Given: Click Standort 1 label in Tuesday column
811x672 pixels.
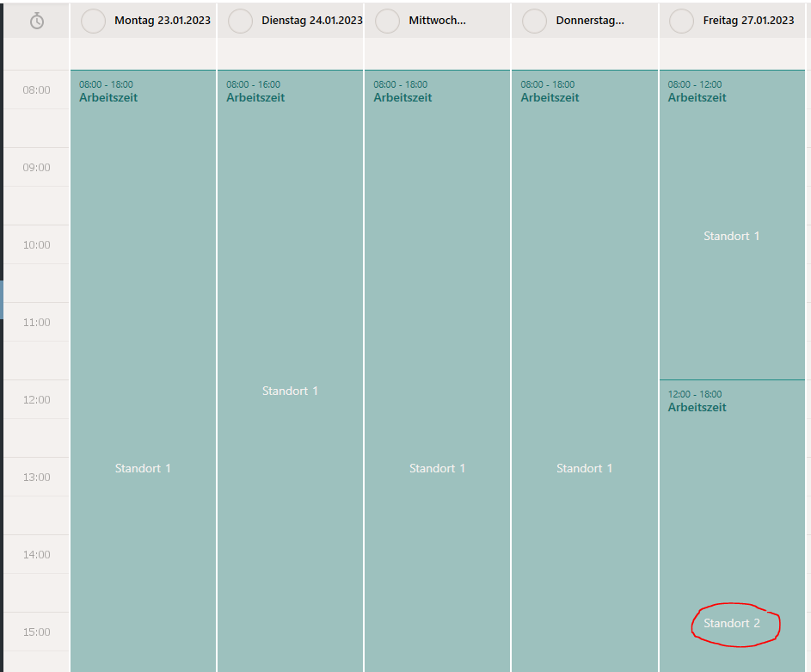Looking at the screenshot, I should point(290,391).
